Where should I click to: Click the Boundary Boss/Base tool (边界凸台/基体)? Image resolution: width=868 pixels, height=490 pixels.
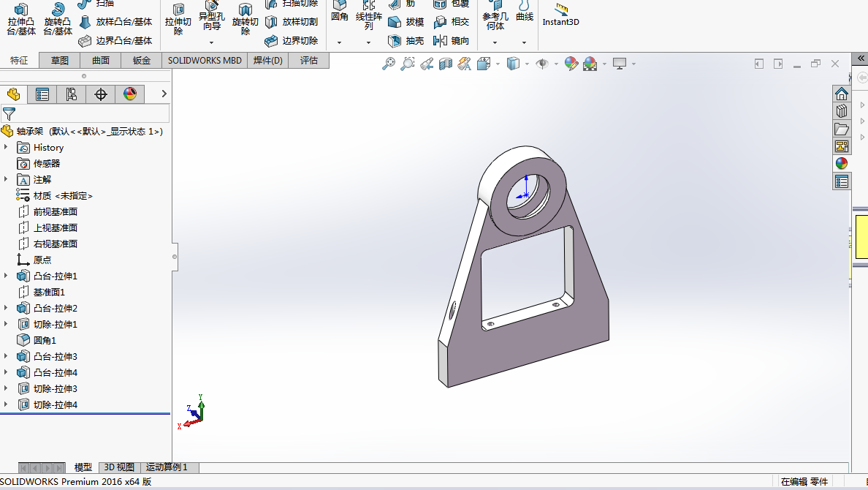pos(115,40)
